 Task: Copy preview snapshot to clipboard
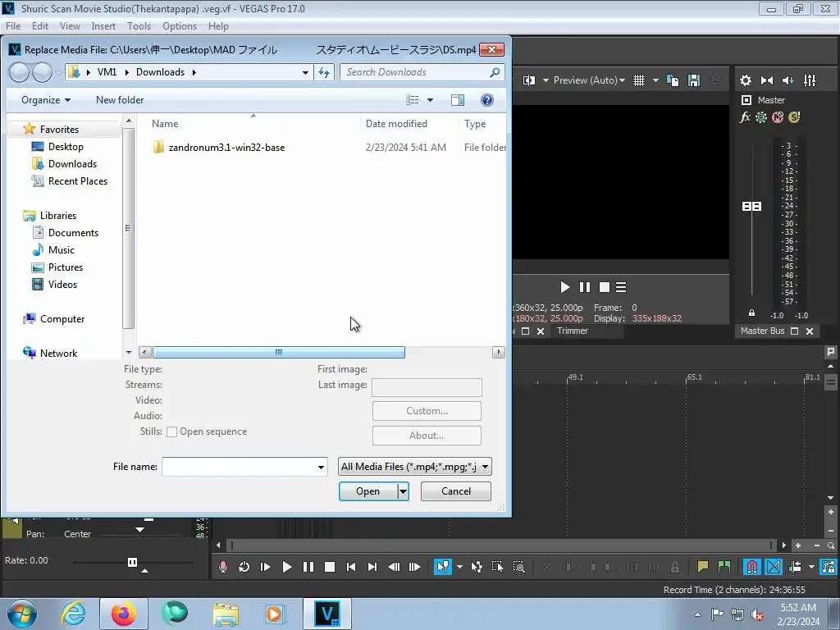(673, 80)
